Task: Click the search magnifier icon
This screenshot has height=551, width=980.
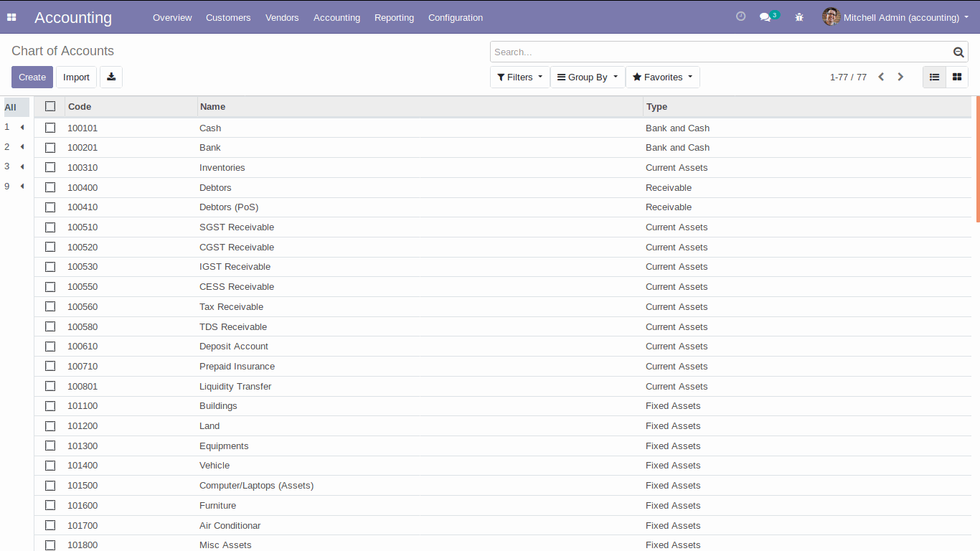Action: pyautogui.click(x=958, y=52)
